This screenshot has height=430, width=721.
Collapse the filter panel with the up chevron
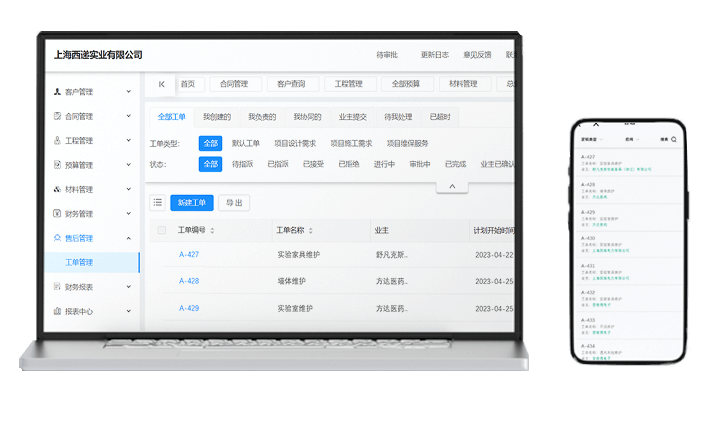coord(451,186)
